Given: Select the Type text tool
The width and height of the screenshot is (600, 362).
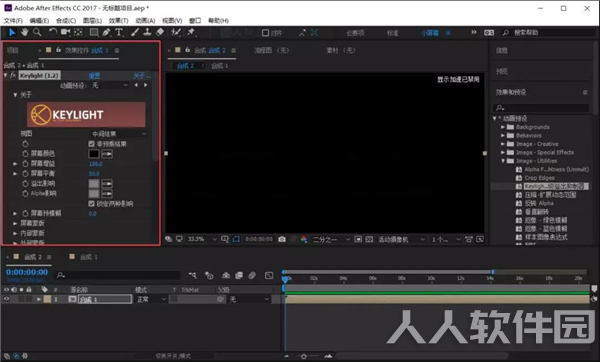Looking at the screenshot, I should click(x=119, y=33).
